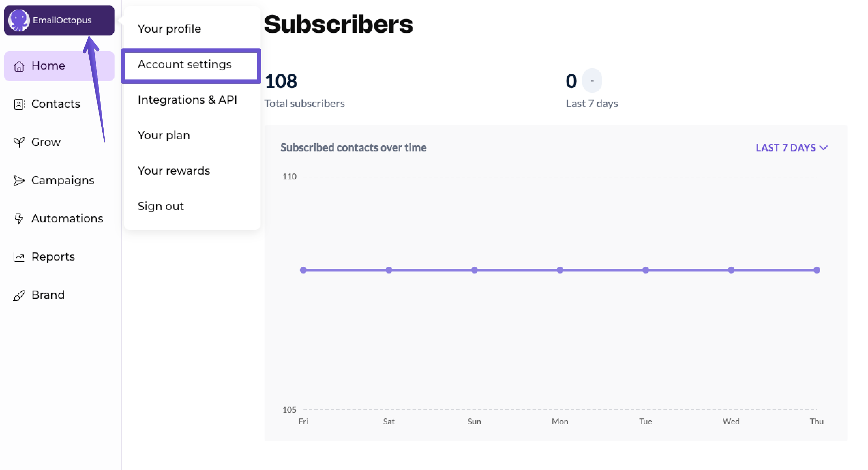Choose Your plan in account menu
The height and width of the screenshot is (470, 868).
pos(164,135)
